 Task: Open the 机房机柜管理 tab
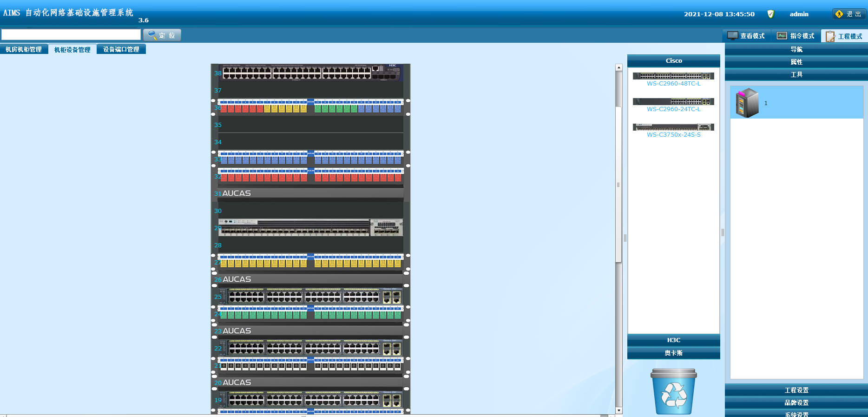pyautogui.click(x=24, y=49)
